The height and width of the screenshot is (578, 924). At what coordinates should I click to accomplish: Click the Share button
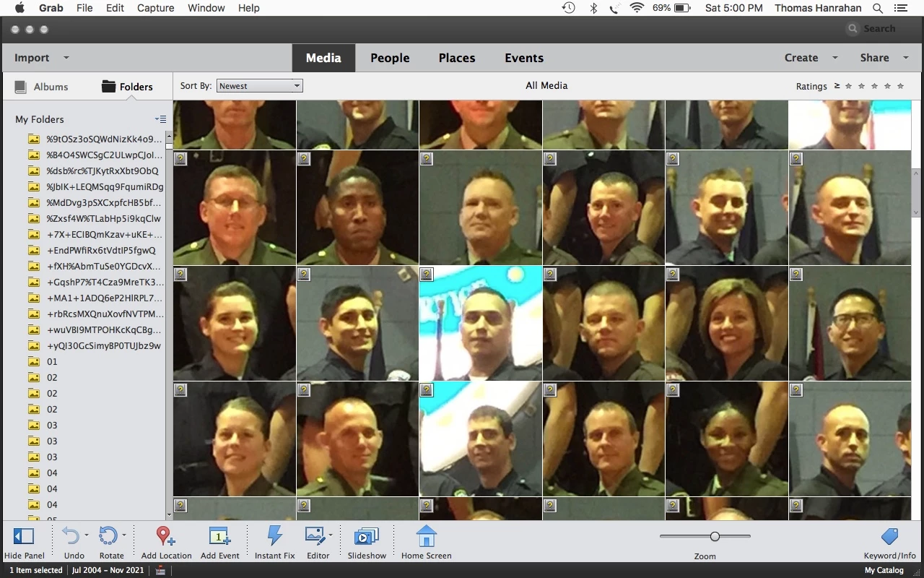pyautogui.click(x=874, y=58)
